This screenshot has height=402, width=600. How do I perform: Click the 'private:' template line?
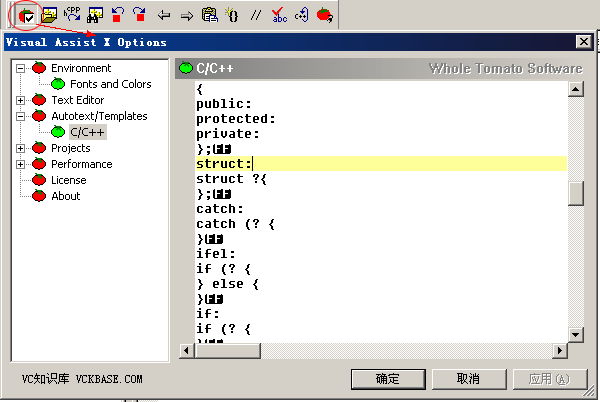[x=228, y=134]
